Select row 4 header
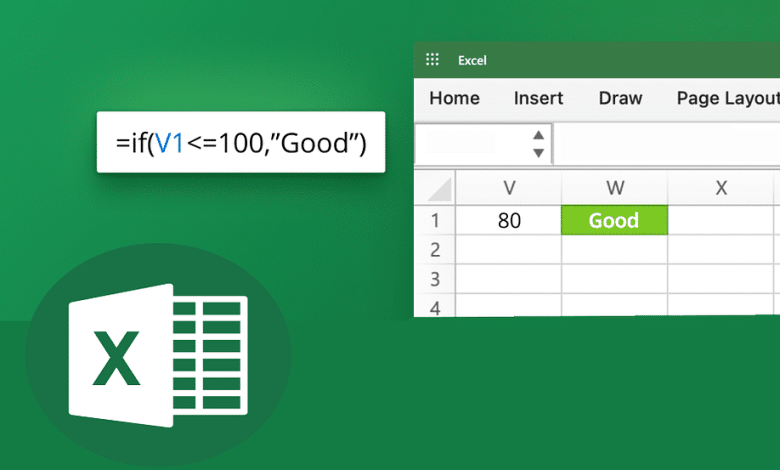The height and width of the screenshot is (470, 780). (435, 305)
